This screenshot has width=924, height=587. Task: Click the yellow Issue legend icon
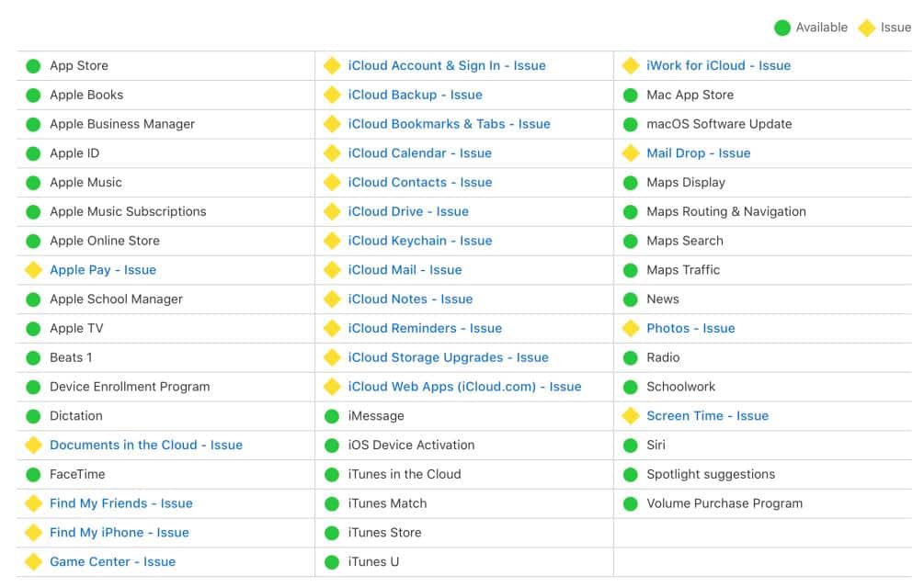(867, 28)
